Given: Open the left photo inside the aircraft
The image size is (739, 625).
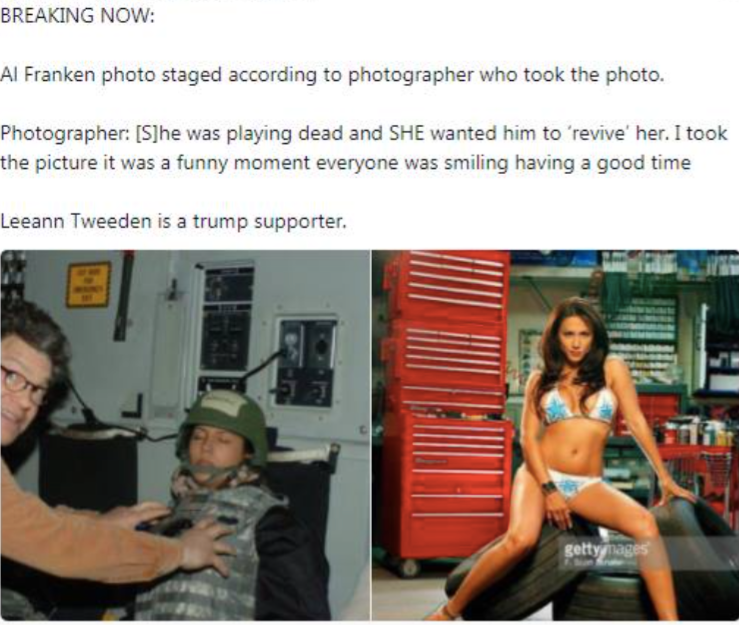Looking at the screenshot, I should pos(185,435).
